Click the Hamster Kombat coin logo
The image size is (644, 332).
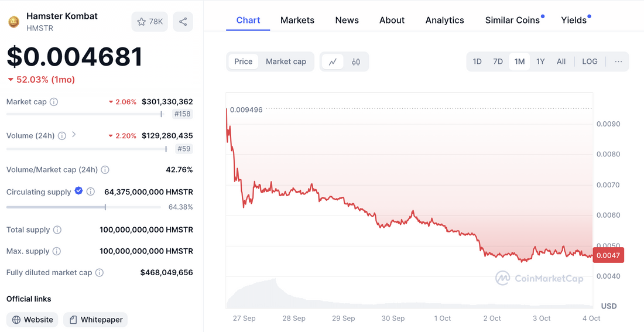point(13,22)
